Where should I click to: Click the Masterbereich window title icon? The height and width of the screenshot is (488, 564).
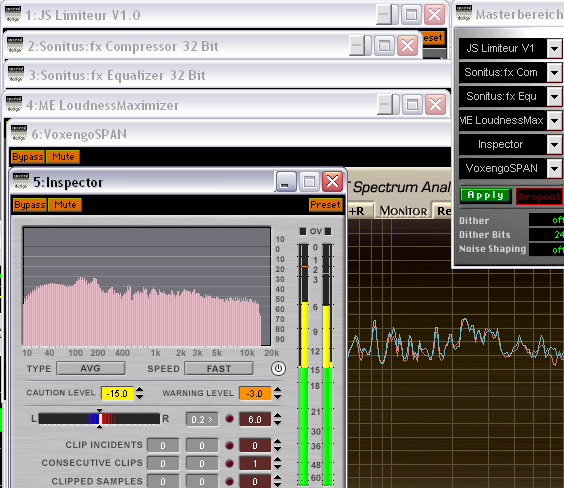[x=464, y=14]
